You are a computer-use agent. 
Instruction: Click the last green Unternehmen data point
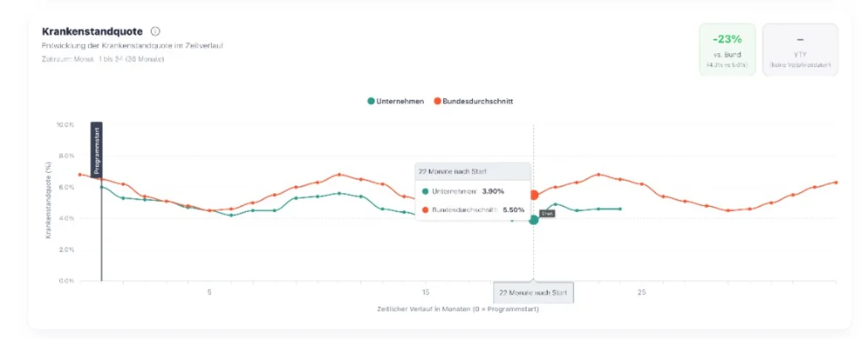click(620, 209)
